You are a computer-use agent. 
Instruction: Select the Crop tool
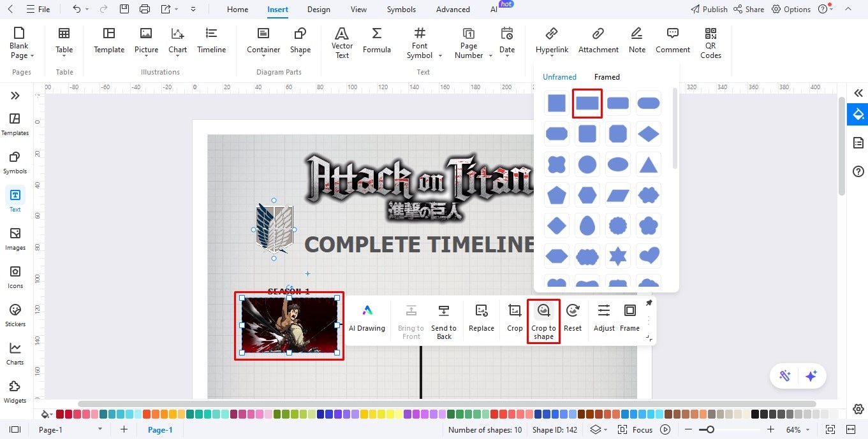click(x=515, y=317)
